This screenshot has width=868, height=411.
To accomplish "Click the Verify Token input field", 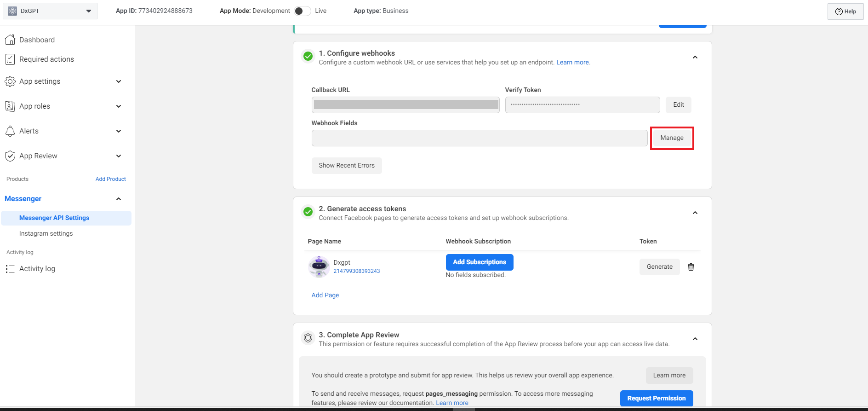I will tap(582, 105).
